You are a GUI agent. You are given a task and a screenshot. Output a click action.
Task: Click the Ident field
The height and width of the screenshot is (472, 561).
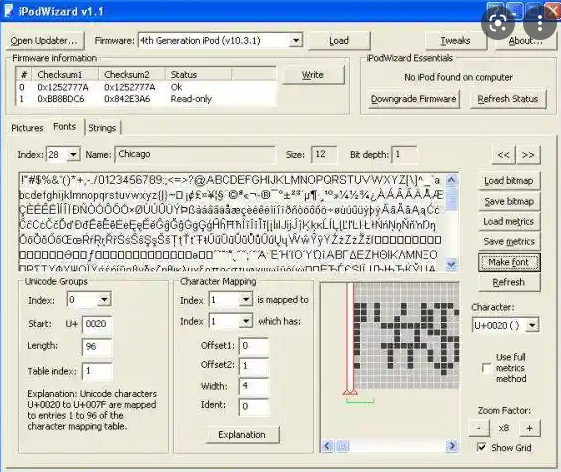[254, 406]
